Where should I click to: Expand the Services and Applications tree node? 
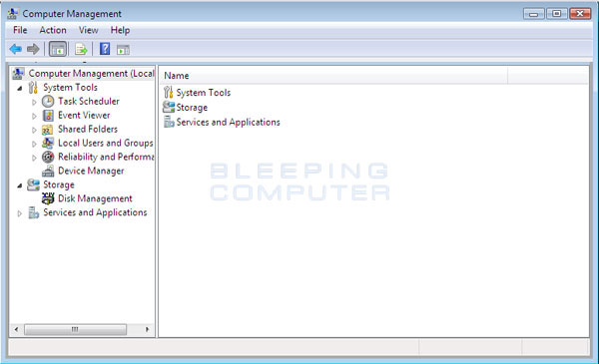pyautogui.click(x=20, y=213)
